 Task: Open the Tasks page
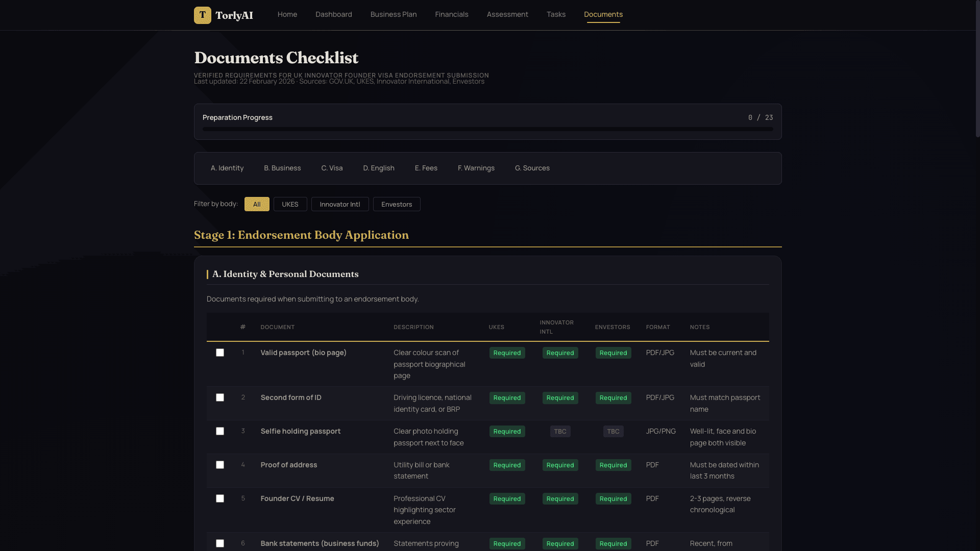pos(556,14)
